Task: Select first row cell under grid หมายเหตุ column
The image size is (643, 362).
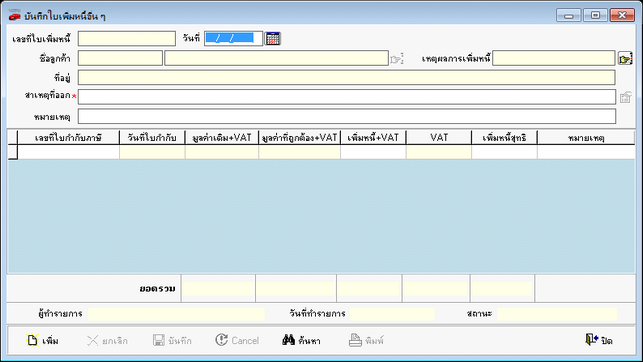Action: [586, 152]
